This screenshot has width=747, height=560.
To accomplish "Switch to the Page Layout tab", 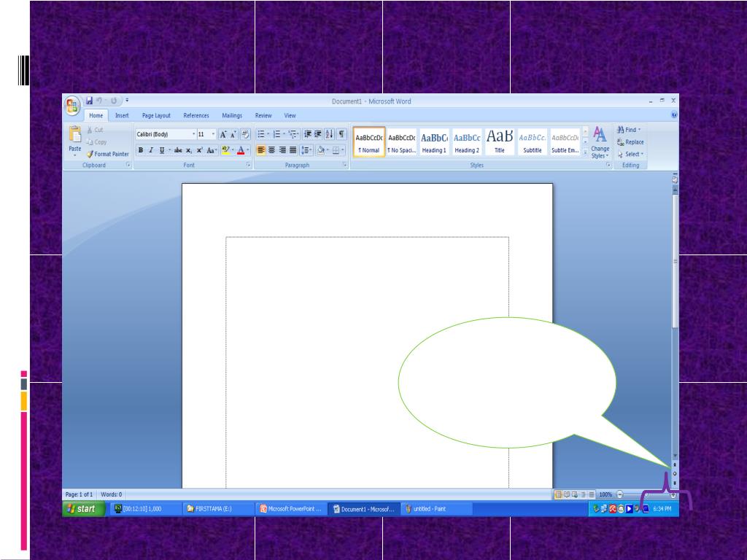I will pyautogui.click(x=156, y=116).
